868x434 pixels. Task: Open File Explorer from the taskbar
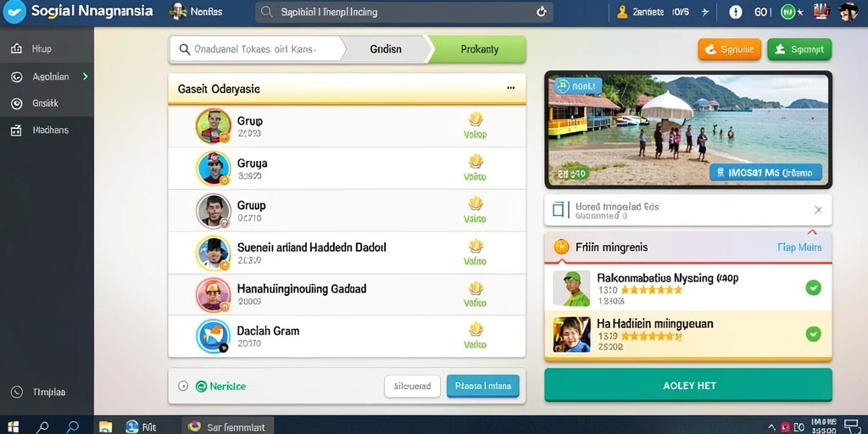[105, 427]
